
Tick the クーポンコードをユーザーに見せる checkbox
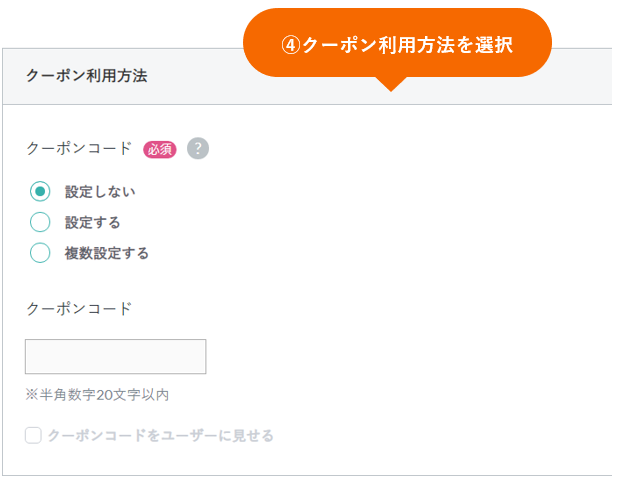33,436
